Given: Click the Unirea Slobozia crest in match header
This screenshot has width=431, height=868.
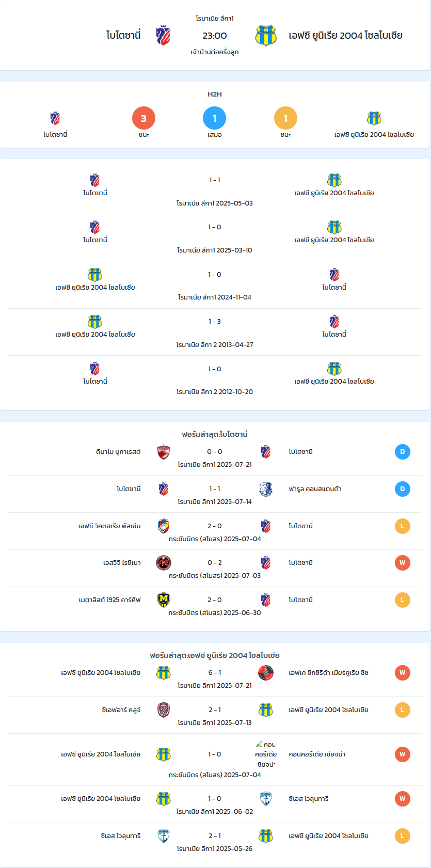Looking at the screenshot, I should point(266,36).
